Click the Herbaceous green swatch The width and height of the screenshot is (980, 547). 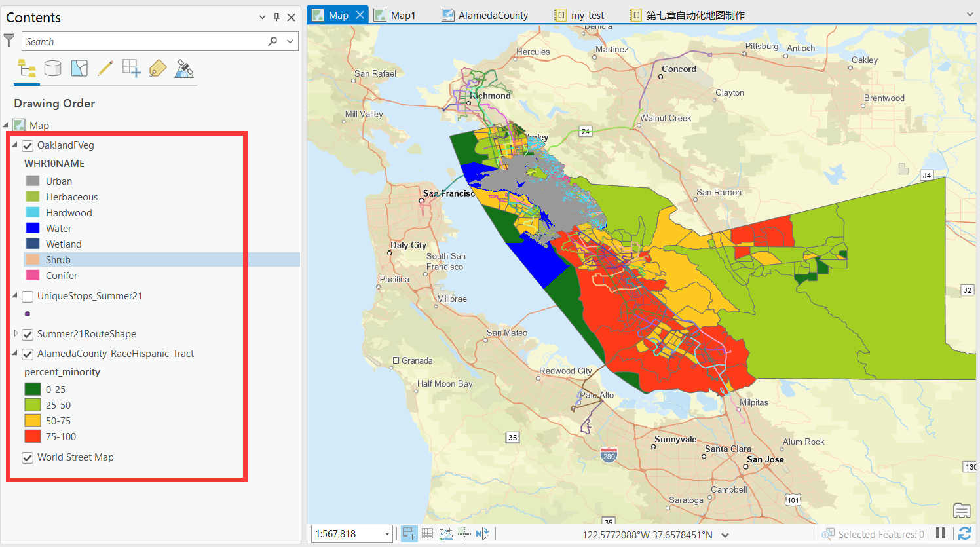(33, 197)
